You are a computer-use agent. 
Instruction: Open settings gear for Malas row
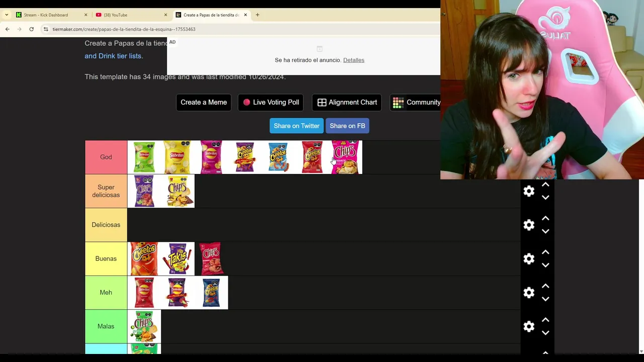coord(529,326)
